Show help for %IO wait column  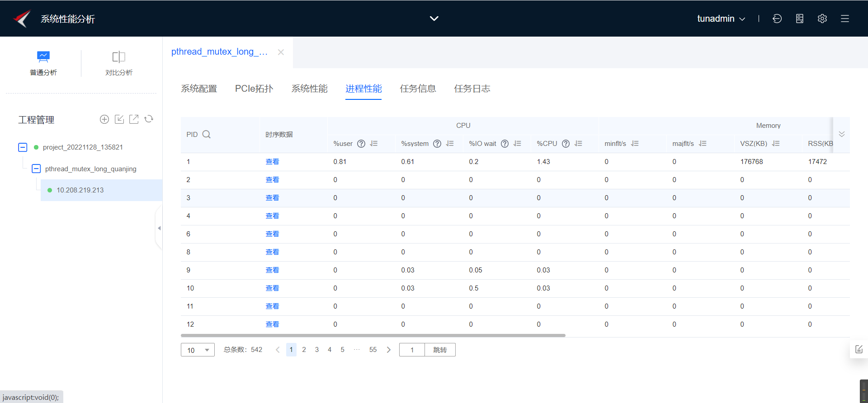[x=505, y=144]
